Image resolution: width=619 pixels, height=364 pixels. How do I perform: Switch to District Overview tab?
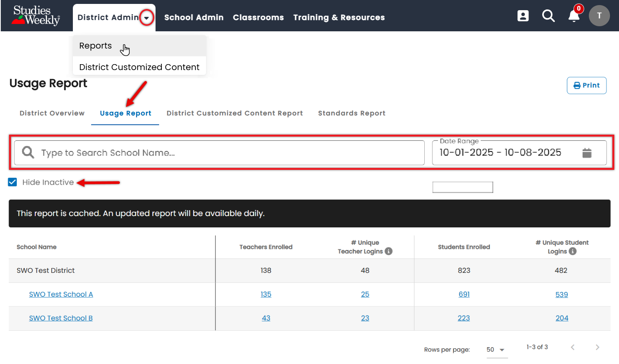pos(52,113)
